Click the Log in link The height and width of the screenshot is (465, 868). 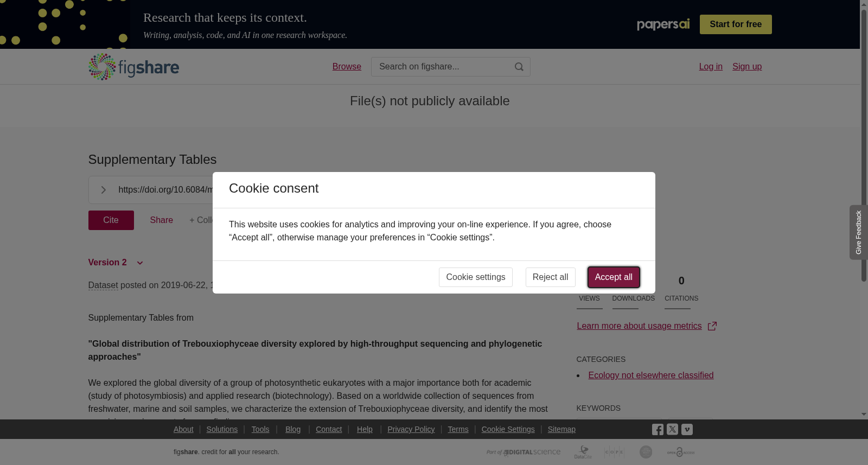(x=711, y=67)
